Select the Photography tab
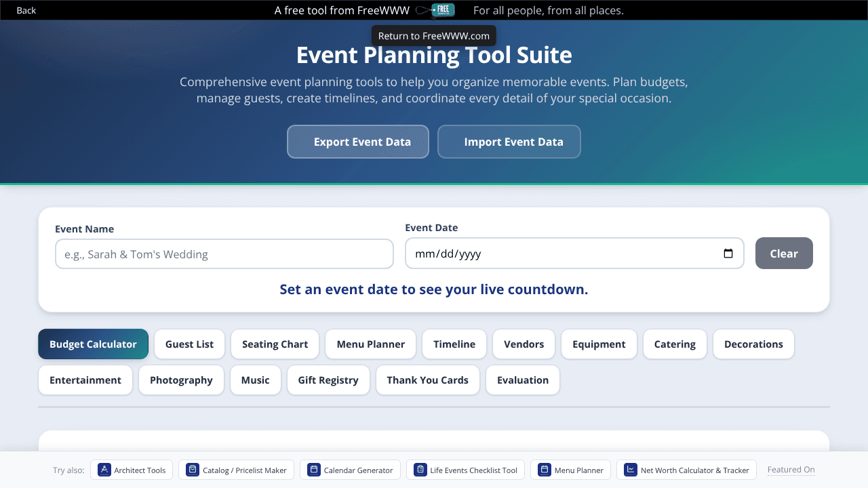Viewport: 868px width, 488px height. (181, 380)
